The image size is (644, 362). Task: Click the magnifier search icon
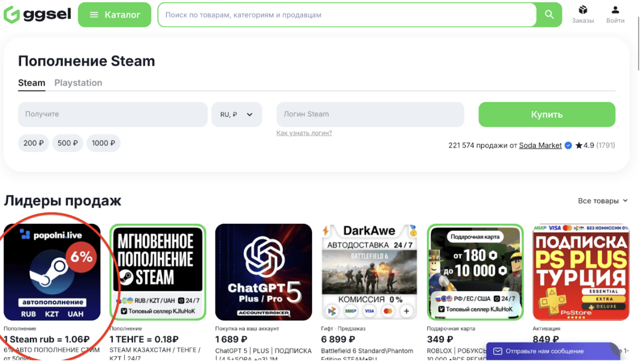pyautogui.click(x=549, y=15)
